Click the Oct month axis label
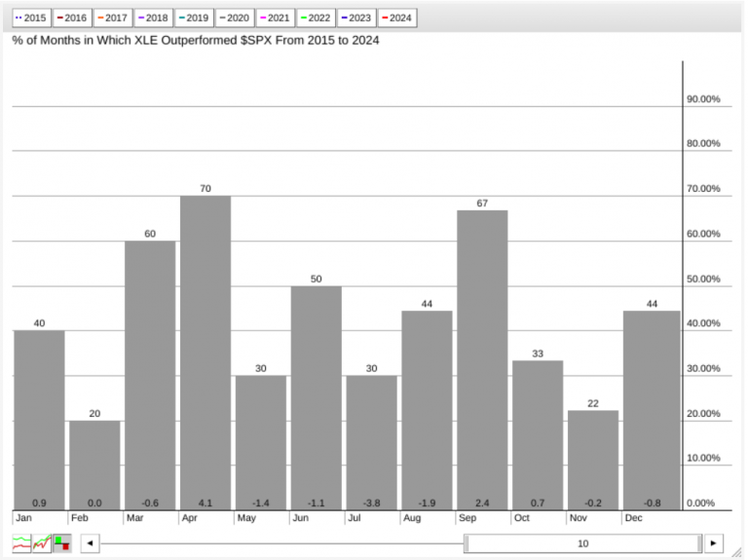 522,518
